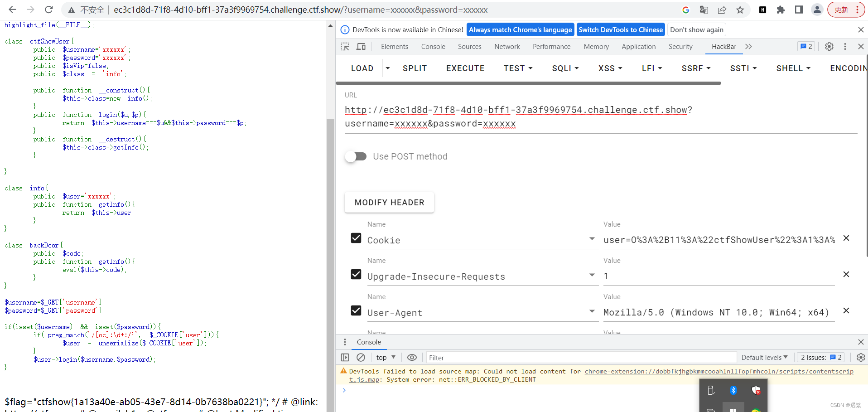Open the HackBar extension icon

click(x=762, y=10)
